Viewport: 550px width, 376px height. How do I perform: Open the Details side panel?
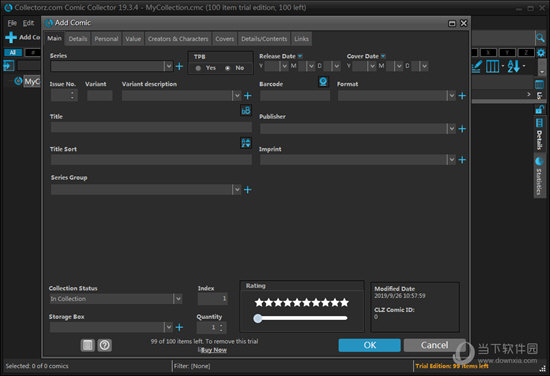coord(539,134)
